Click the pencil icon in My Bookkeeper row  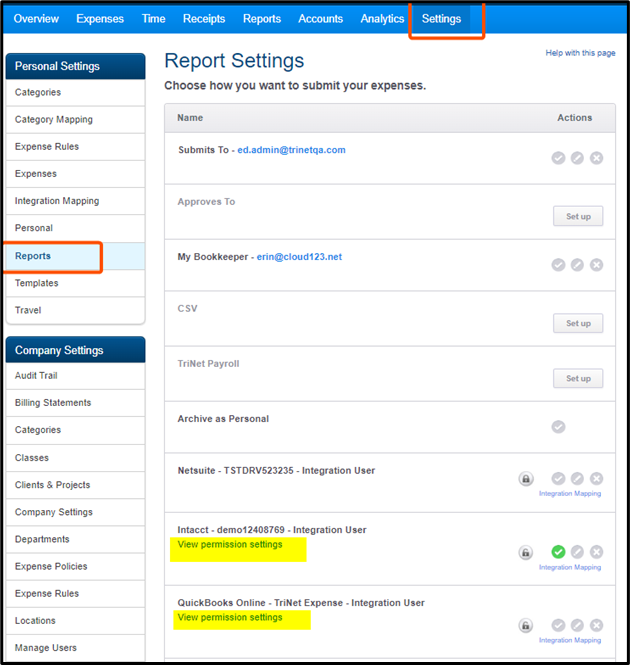coord(577,265)
